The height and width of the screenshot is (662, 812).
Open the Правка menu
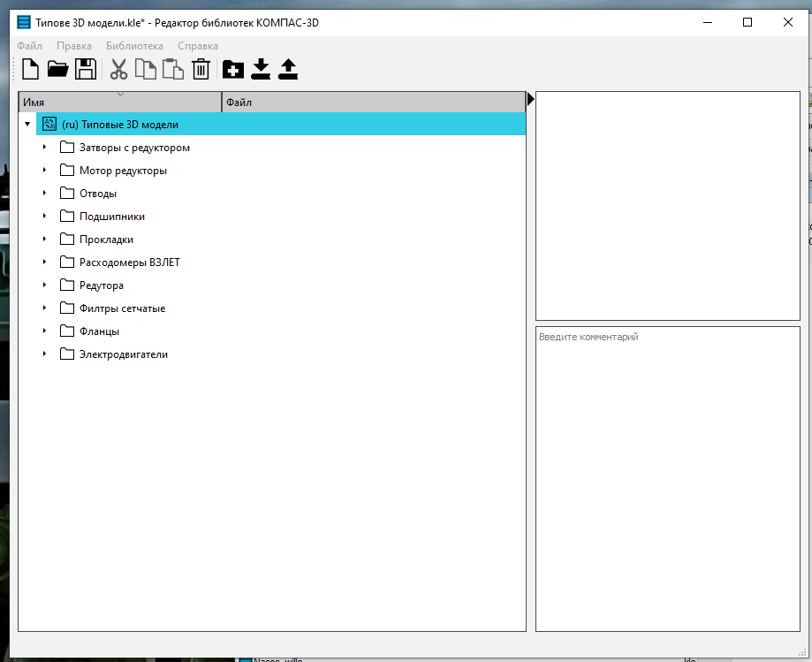(x=74, y=46)
